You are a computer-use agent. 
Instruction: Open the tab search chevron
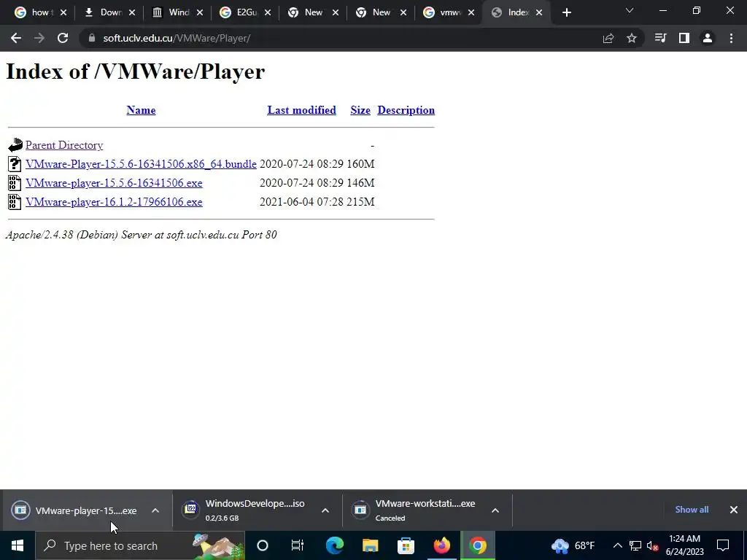tap(630, 10)
